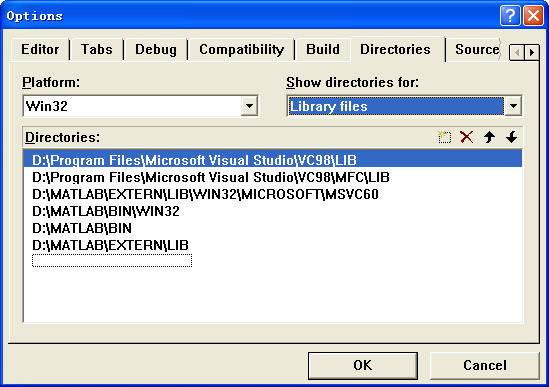Switch to the Tabs tab
This screenshot has width=549, height=387.
point(97,49)
